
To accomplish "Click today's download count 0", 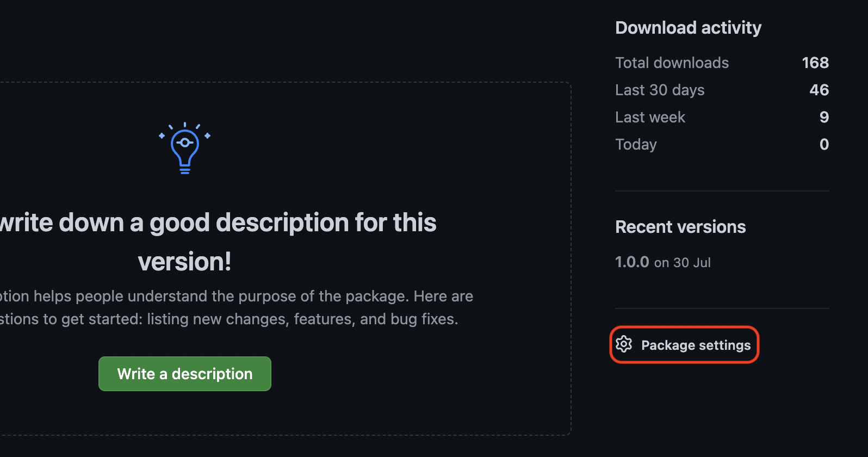I will tap(824, 144).
